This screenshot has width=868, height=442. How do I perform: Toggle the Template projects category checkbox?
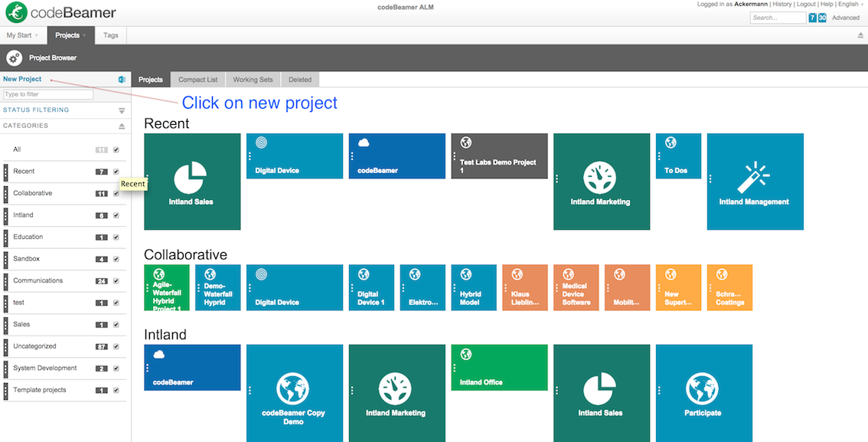[x=116, y=391]
